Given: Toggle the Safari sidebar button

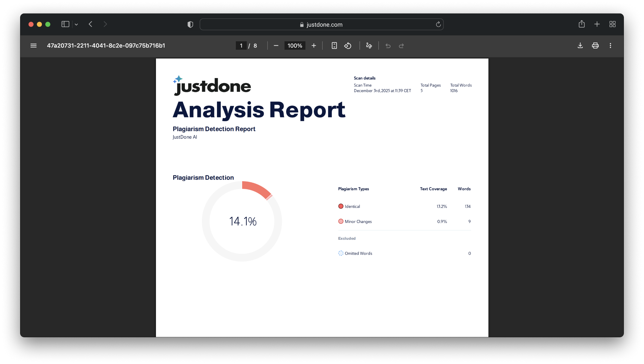Looking at the screenshot, I should (65, 24).
